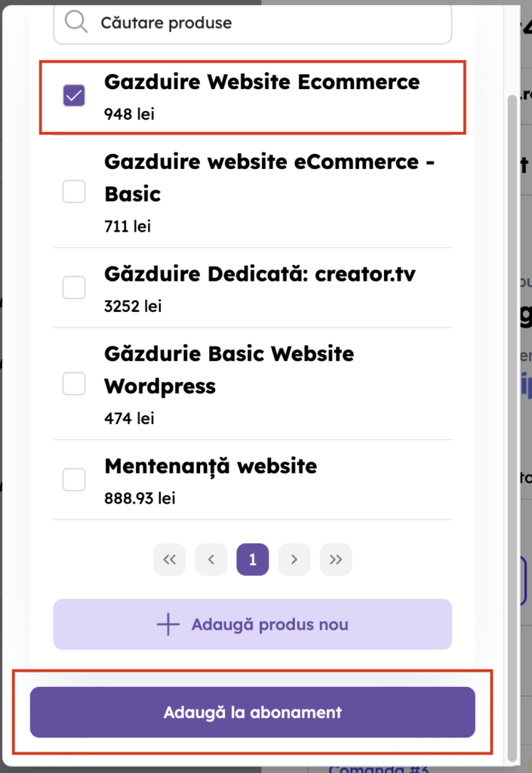Go to previous page arrow

(x=211, y=559)
